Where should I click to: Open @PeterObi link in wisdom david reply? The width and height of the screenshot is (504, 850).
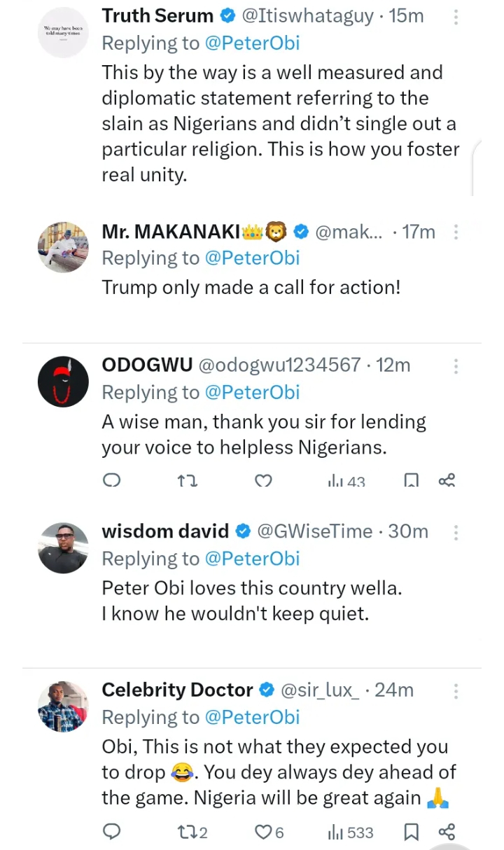coord(252,559)
